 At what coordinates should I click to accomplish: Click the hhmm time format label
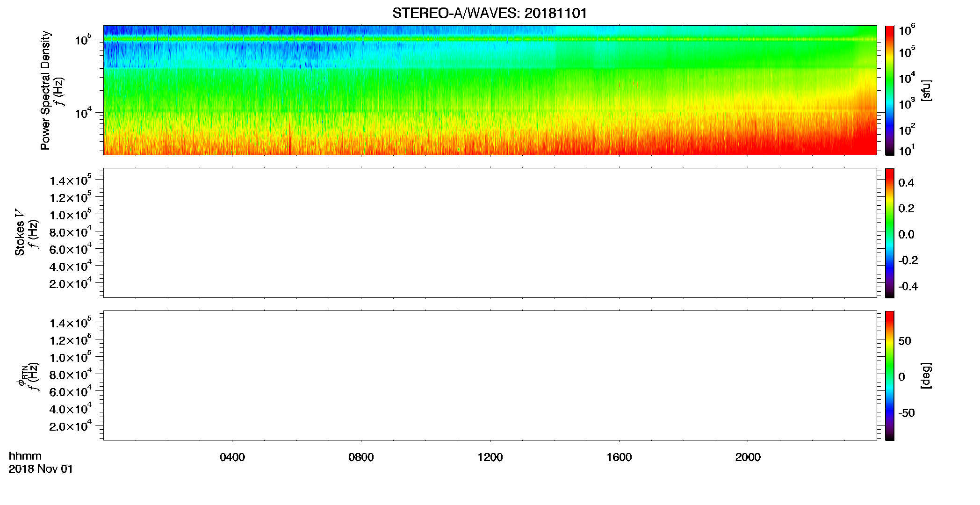click(25, 456)
